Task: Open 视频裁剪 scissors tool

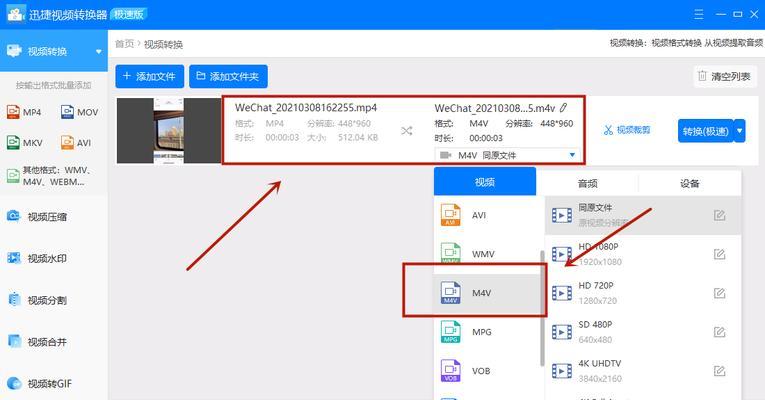Action: pyautogui.click(x=627, y=130)
